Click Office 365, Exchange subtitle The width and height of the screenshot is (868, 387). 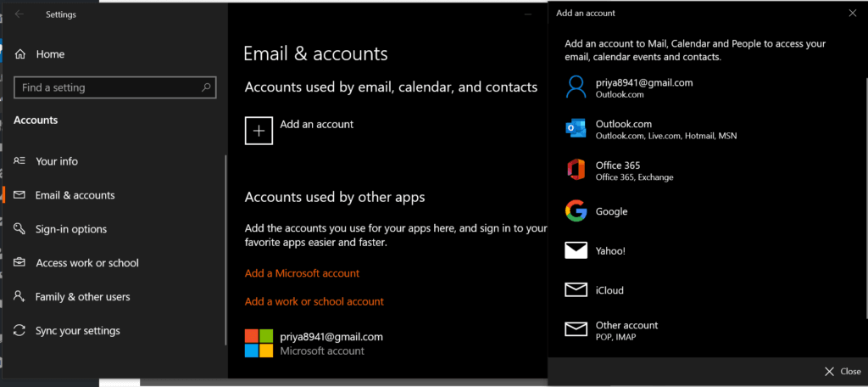click(x=634, y=177)
